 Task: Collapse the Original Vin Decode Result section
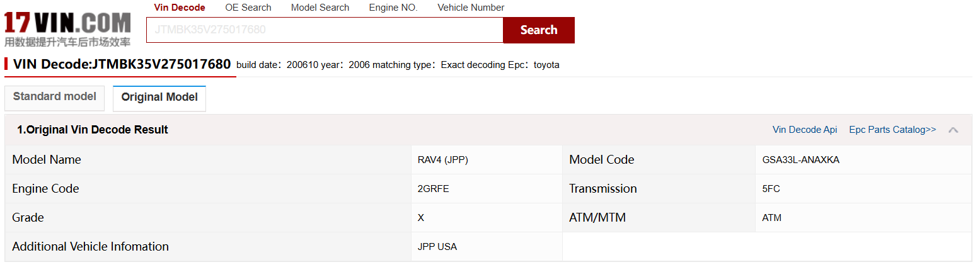[x=953, y=130]
